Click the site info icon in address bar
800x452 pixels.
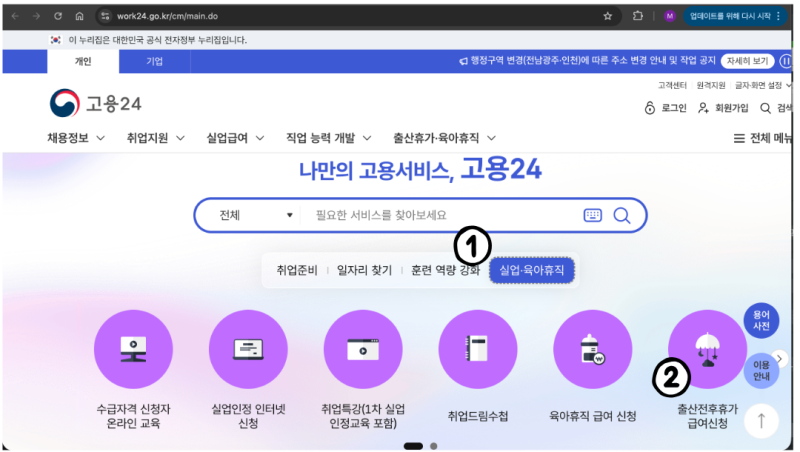pyautogui.click(x=105, y=16)
